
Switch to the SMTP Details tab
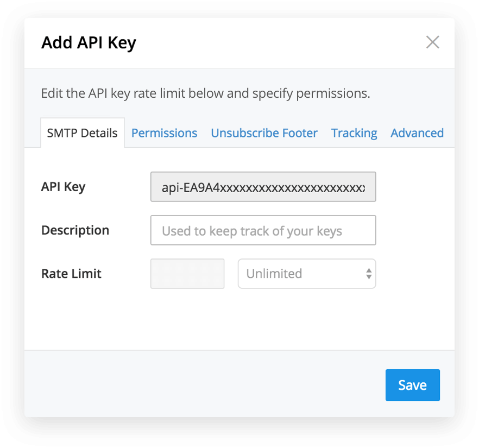click(x=82, y=133)
